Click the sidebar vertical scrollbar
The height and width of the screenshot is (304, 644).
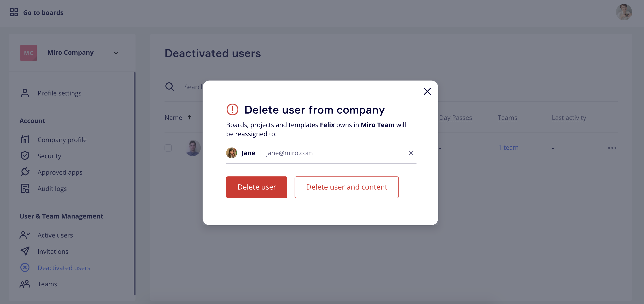tap(135, 183)
